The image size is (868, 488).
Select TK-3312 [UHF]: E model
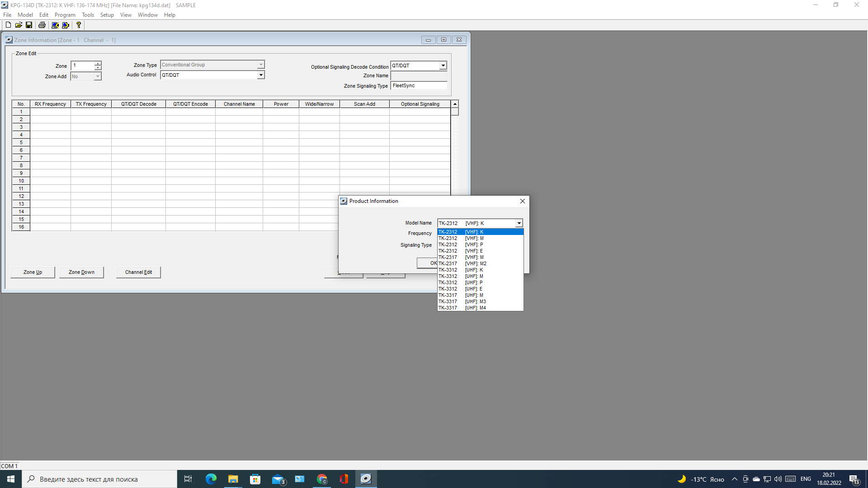480,289
